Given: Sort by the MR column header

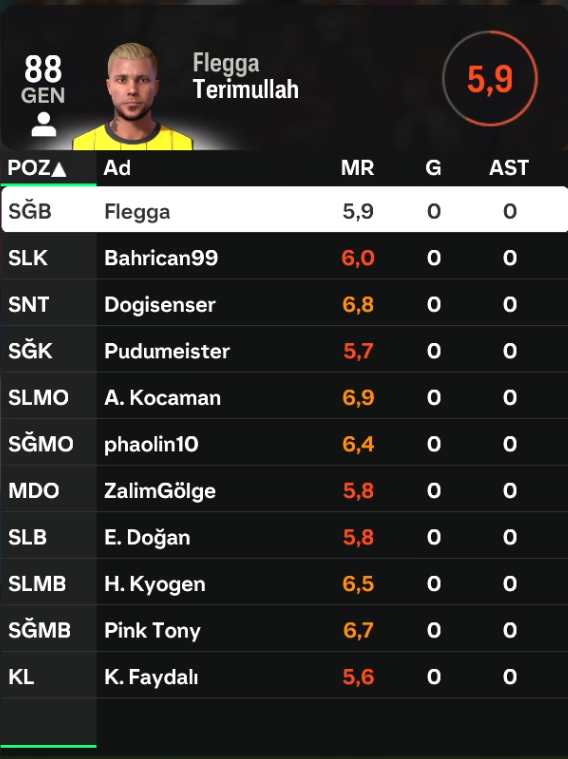Looking at the screenshot, I should pyautogui.click(x=357, y=168).
